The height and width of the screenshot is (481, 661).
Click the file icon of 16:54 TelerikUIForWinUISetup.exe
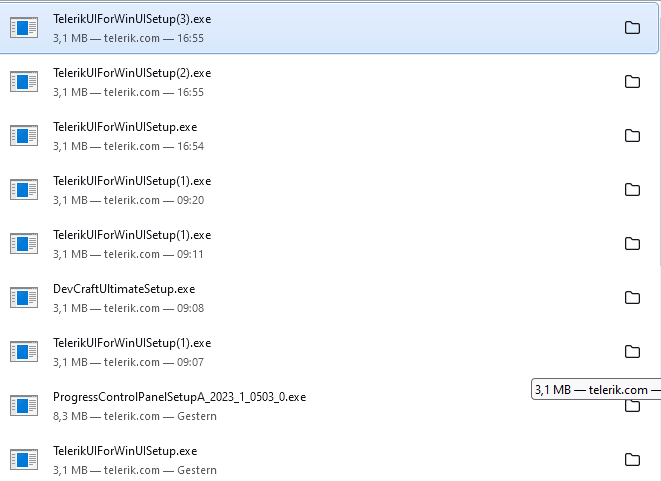(24, 136)
